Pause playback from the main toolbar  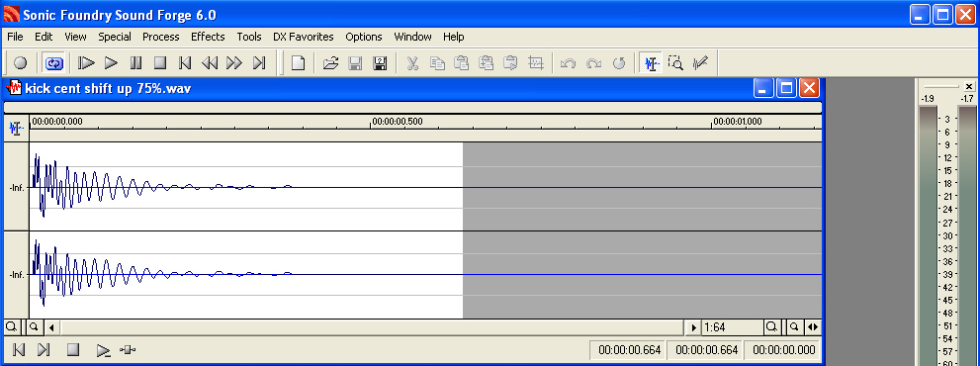[135, 62]
